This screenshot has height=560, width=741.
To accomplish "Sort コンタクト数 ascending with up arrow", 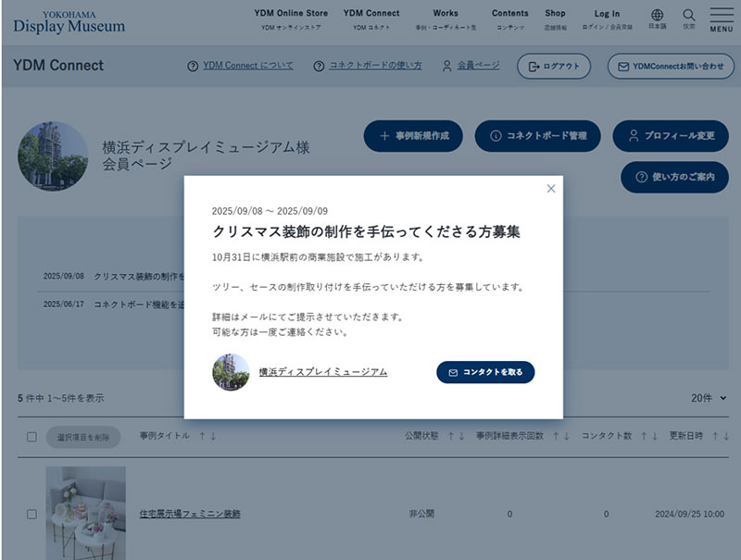I will point(644,436).
